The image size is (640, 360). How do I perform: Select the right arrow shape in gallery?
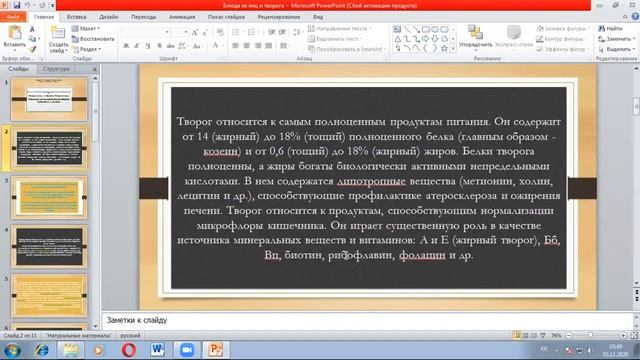click(x=425, y=39)
